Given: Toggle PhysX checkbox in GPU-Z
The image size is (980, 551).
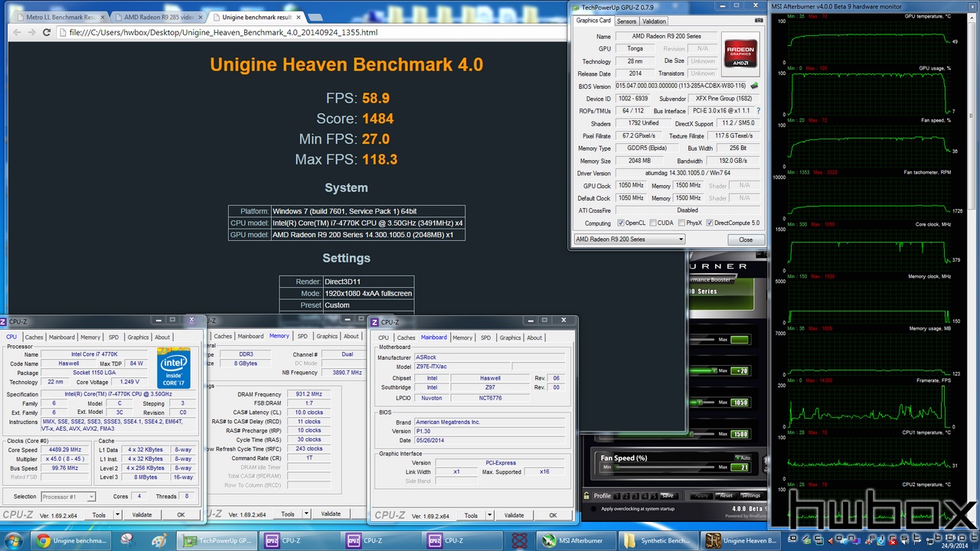Looking at the screenshot, I should pos(682,223).
